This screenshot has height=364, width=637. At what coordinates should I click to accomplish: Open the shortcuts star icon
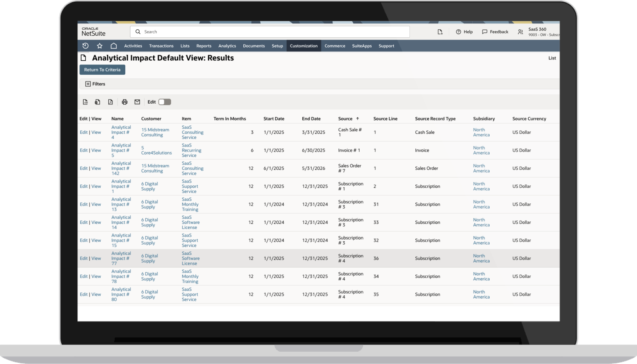tap(100, 46)
